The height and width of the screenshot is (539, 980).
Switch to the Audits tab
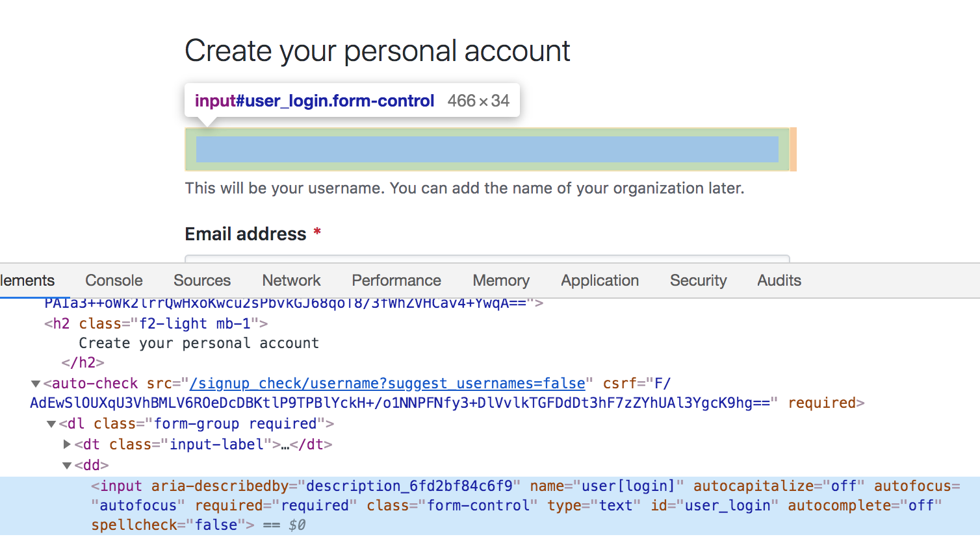779,281
